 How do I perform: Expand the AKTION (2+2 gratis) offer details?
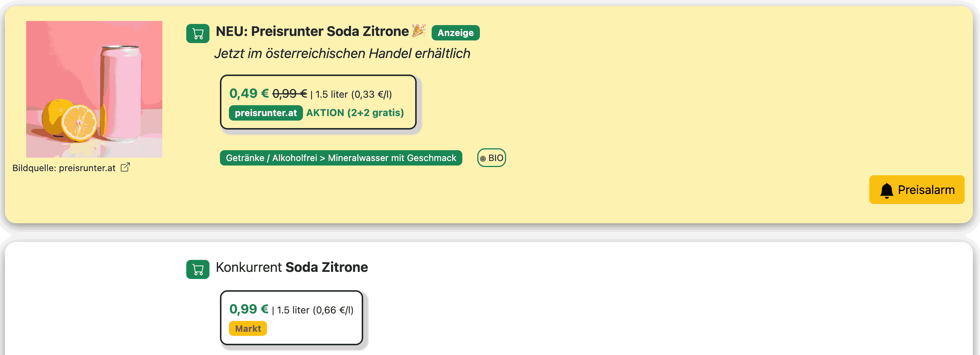click(355, 112)
